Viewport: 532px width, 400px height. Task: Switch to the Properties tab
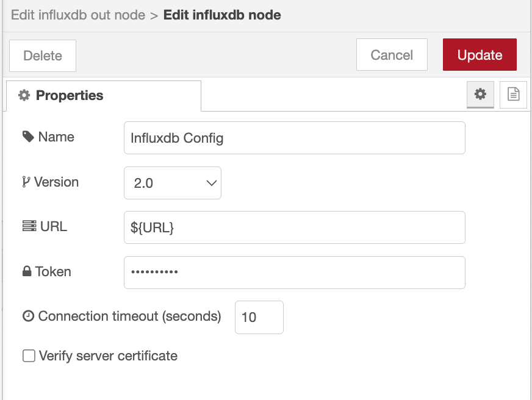(x=104, y=96)
